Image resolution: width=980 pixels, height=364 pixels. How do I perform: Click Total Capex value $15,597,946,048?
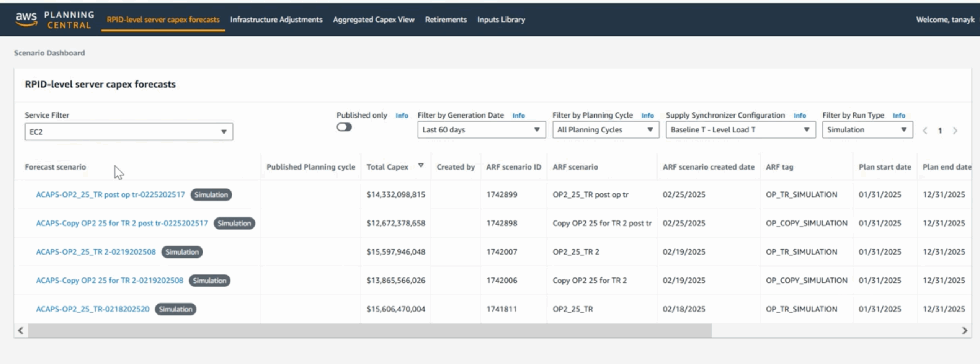[396, 252]
